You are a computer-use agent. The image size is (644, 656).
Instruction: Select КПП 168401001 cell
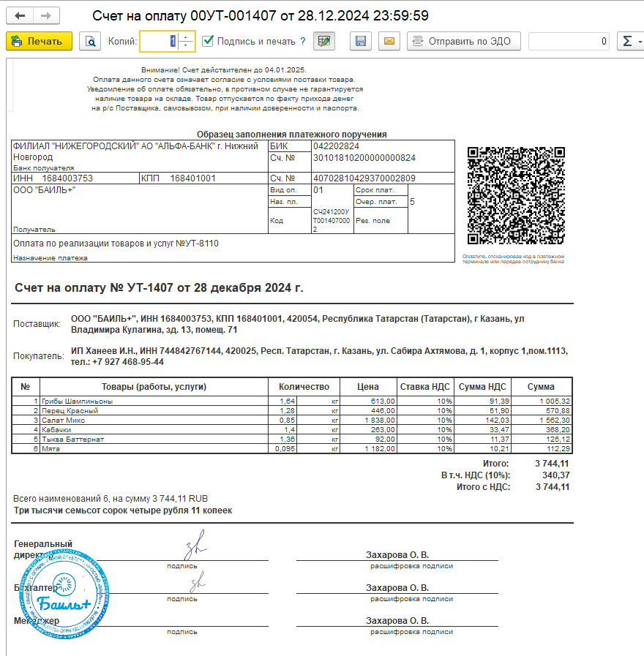pos(203,178)
